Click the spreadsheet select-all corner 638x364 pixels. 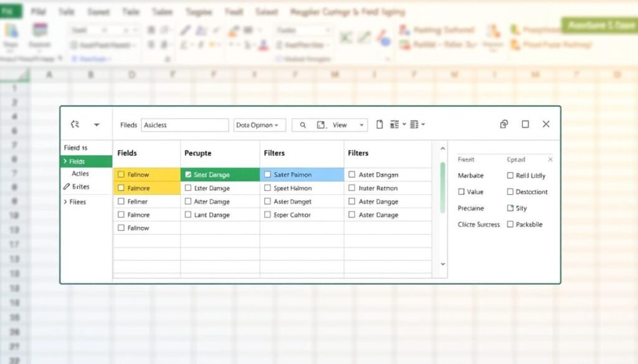(x=15, y=75)
